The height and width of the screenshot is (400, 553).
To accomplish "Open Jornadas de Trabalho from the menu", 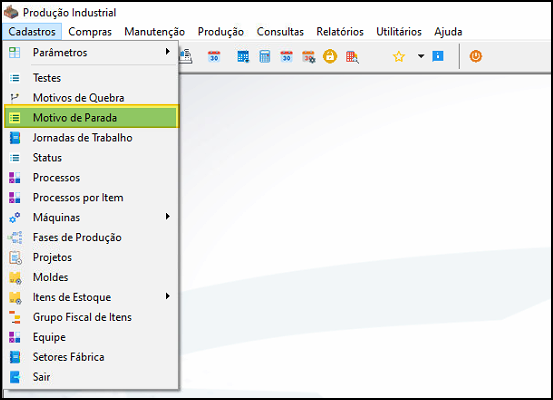I will (91, 138).
